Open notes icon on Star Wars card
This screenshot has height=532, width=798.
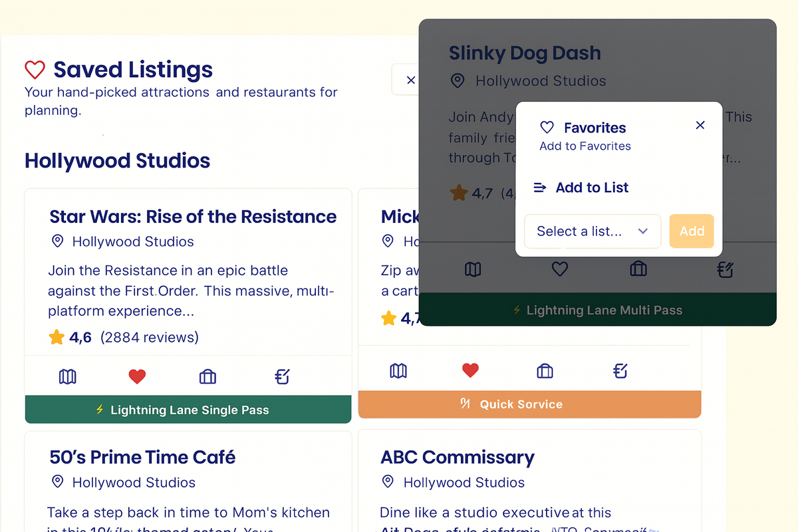[282, 377]
